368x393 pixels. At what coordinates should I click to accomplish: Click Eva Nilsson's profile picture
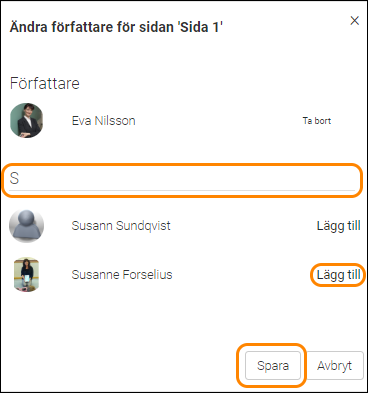pyautogui.click(x=27, y=120)
